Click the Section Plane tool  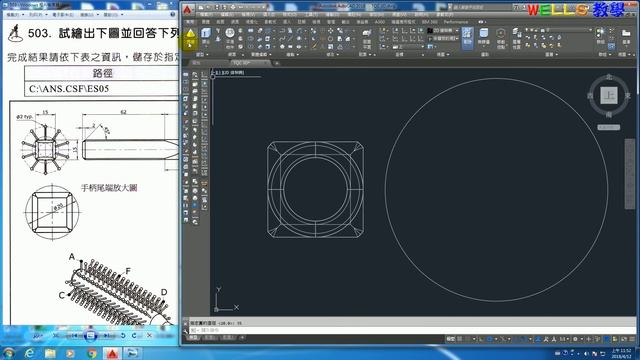click(367, 38)
